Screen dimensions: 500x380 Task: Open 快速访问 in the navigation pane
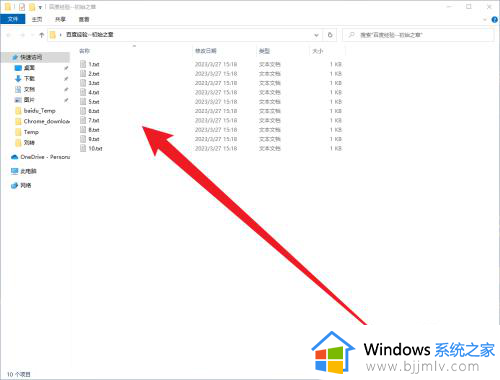31,57
